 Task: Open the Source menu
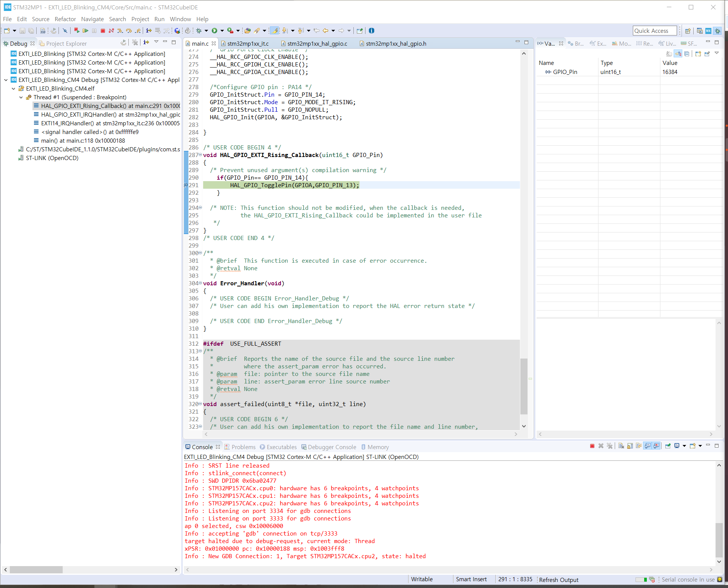click(x=41, y=19)
